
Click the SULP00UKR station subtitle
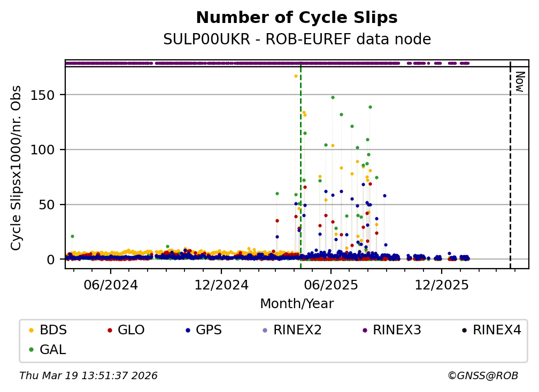click(297, 40)
